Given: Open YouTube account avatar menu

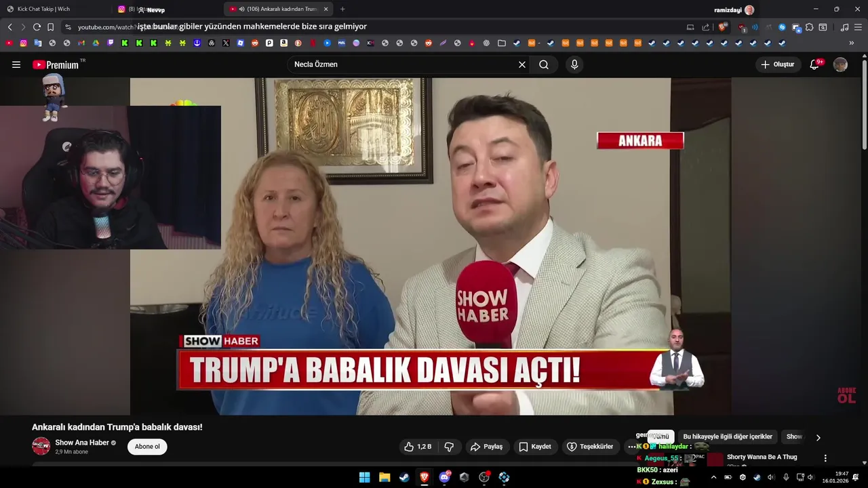Looking at the screenshot, I should click(x=840, y=64).
